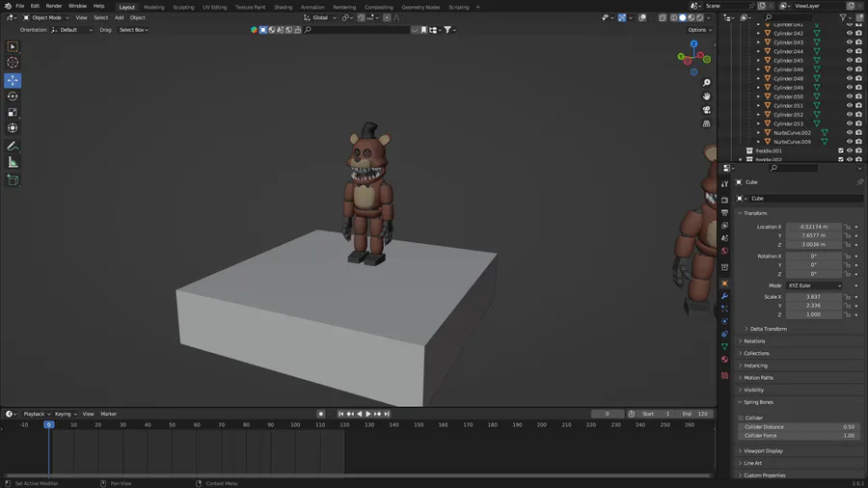Play the animation forward

pos(368,414)
